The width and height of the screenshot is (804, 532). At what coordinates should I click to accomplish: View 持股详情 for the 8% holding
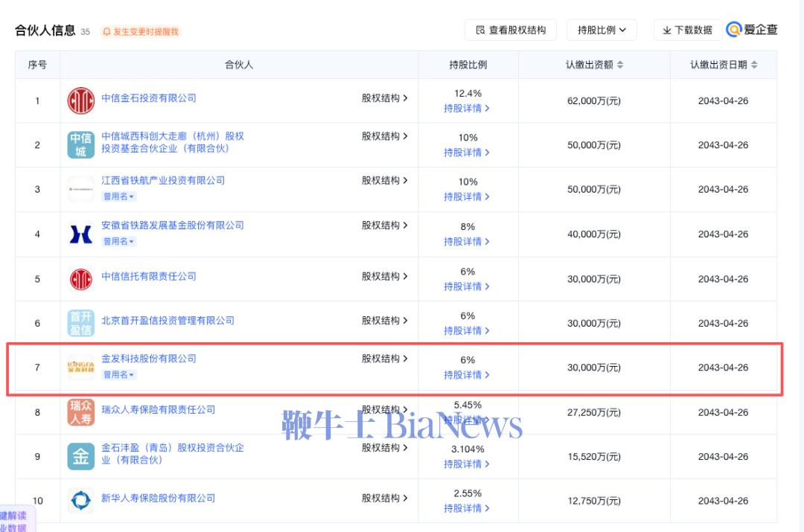click(x=467, y=241)
